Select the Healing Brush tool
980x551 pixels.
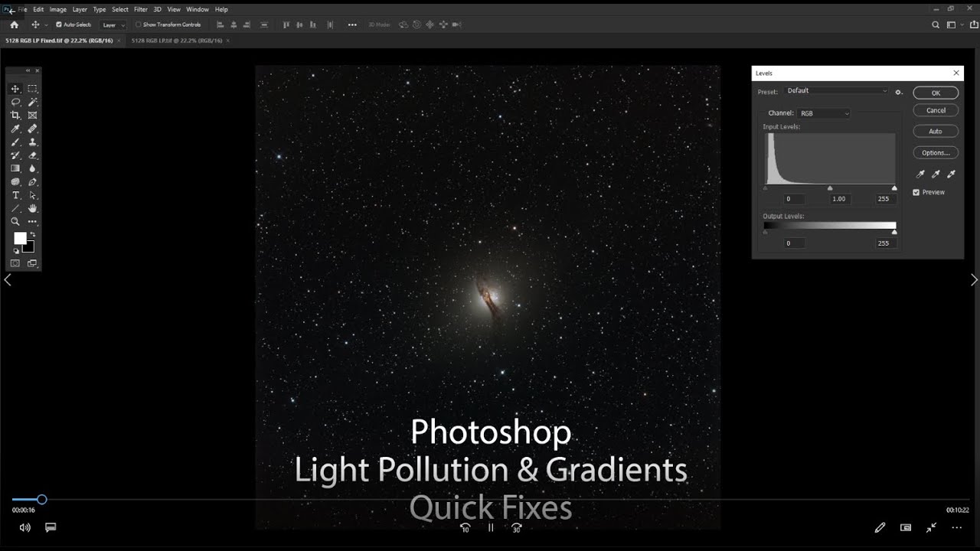pyautogui.click(x=33, y=129)
